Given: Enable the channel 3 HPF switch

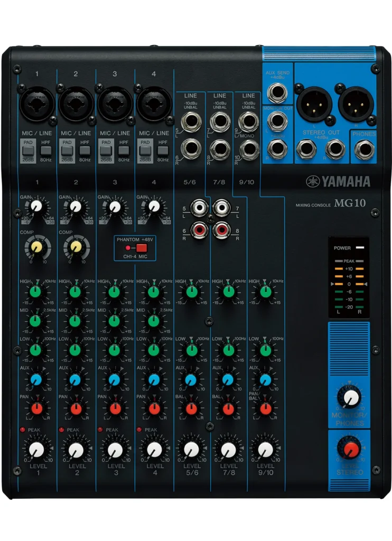Looking at the screenshot, I should click(x=124, y=151).
